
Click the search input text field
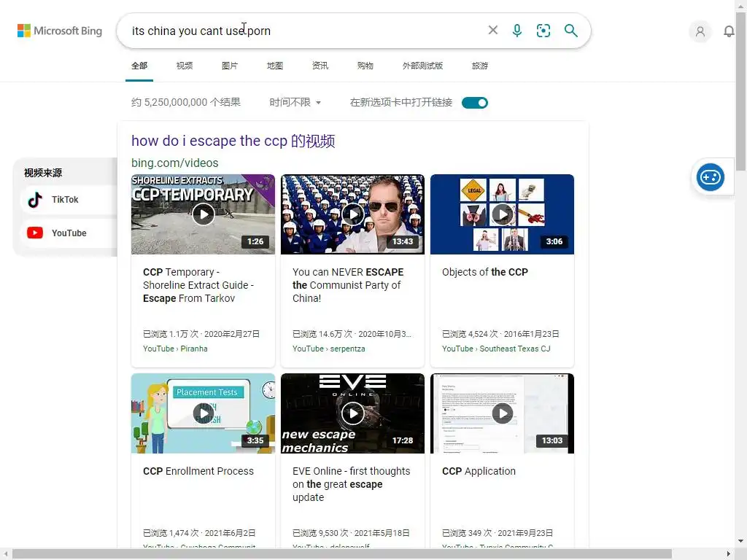tap(305, 31)
